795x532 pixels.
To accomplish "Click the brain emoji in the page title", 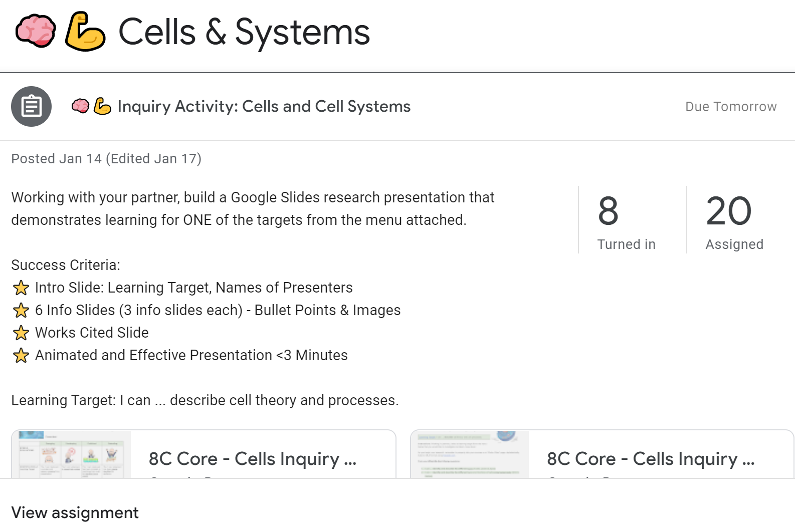I will tap(36, 32).
